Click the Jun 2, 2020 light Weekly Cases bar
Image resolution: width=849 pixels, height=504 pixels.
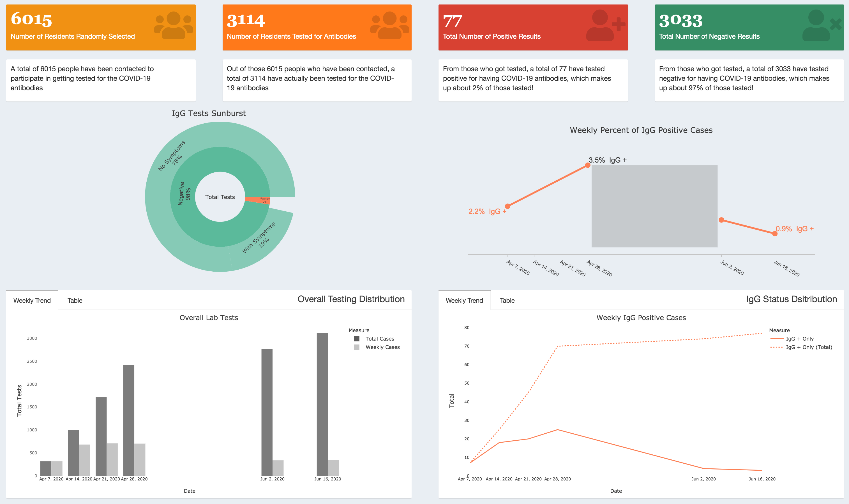point(278,468)
